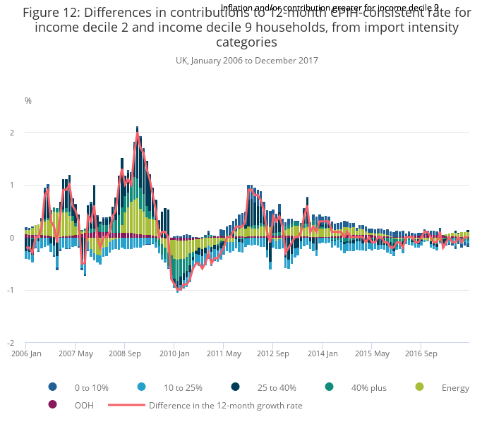This screenshot has width=494, height=448.
Task: Click the '2010 Jan' x-axis label
Action: pyautogui.click(x=175, y=353)
